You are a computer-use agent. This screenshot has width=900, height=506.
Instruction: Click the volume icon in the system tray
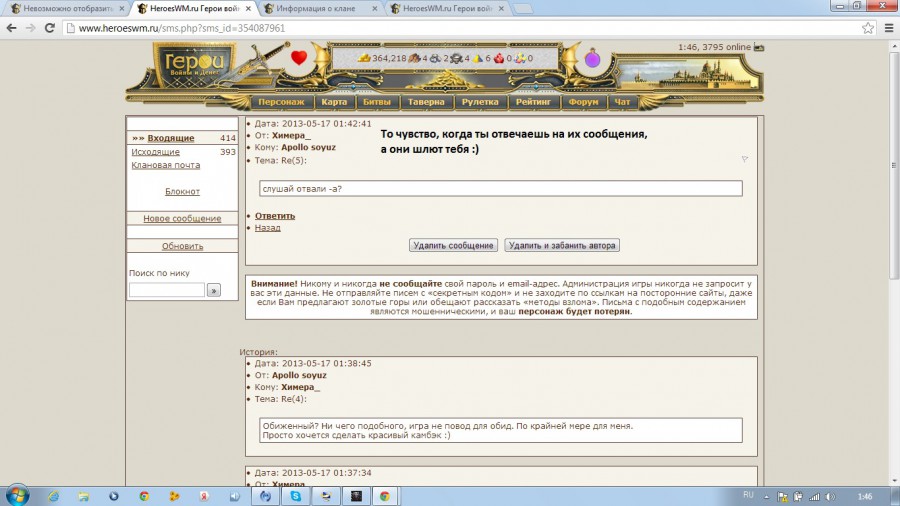[831, 497]
